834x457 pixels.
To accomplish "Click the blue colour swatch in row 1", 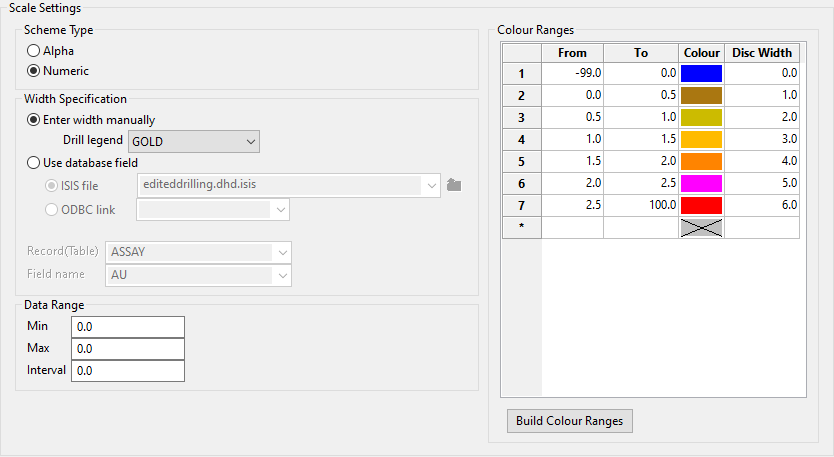I will click(x=701, y=73).
